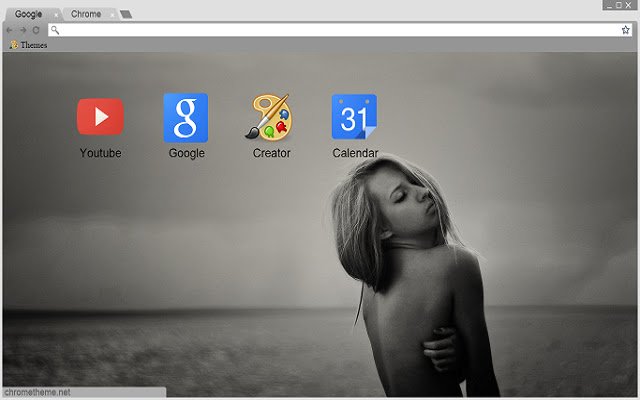Launch the Google search app icon

(x=186, y=118)
